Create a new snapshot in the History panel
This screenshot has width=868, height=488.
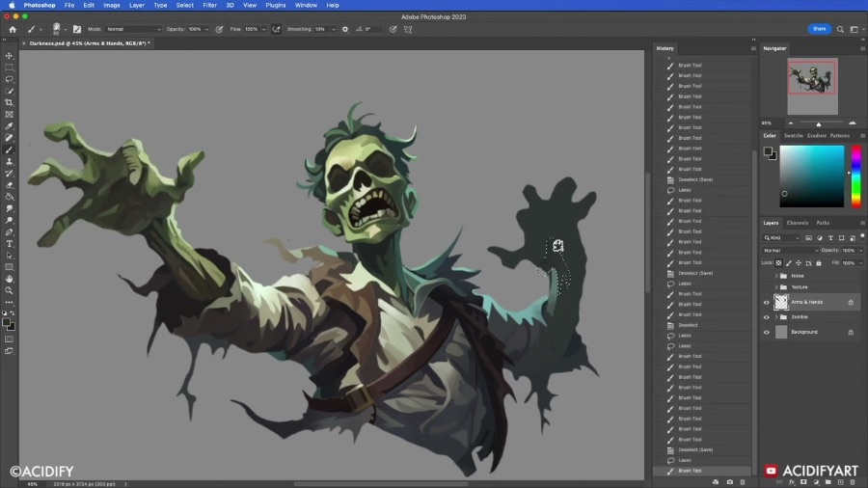730,482
